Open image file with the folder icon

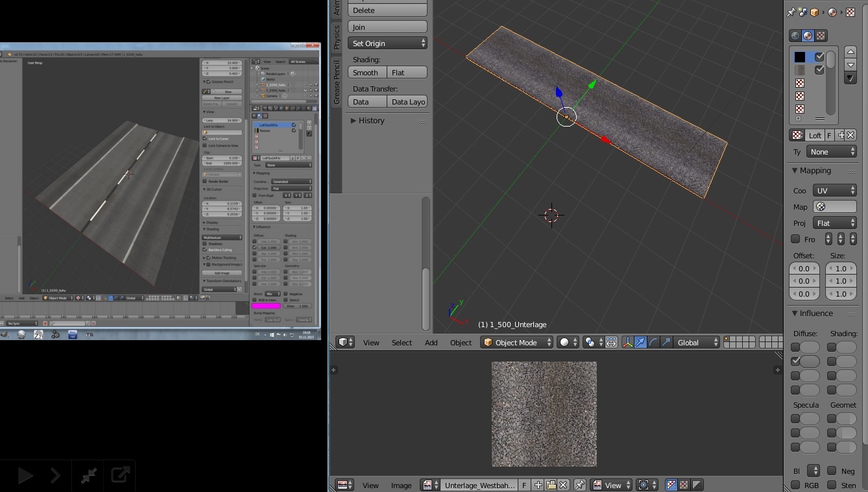(551, 485)
